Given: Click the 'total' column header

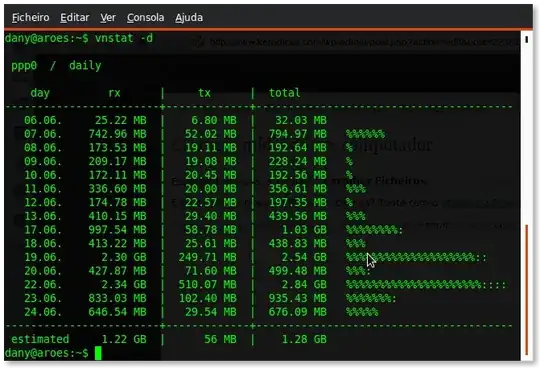Looking at the screenshot, I should 284,93.
